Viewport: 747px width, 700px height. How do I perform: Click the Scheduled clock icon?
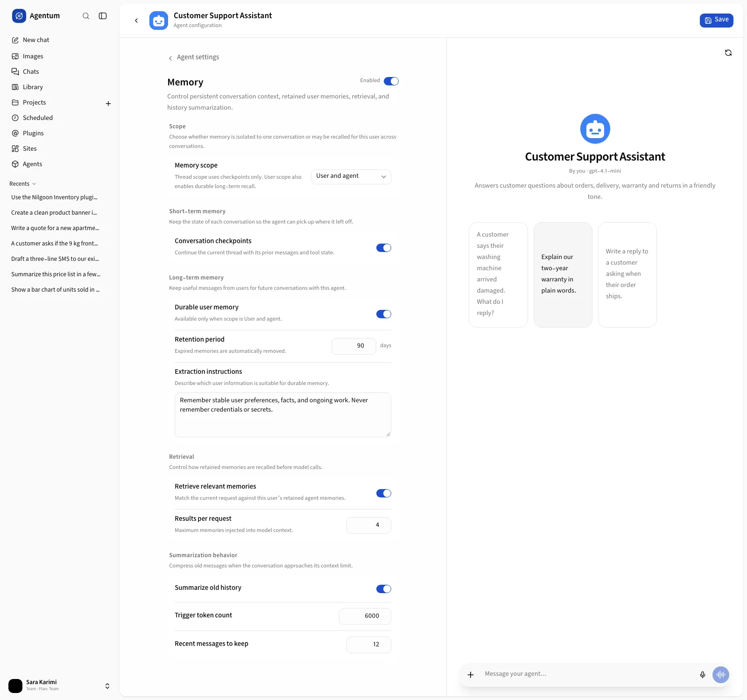pyautogui.click(x=15, y=118)
